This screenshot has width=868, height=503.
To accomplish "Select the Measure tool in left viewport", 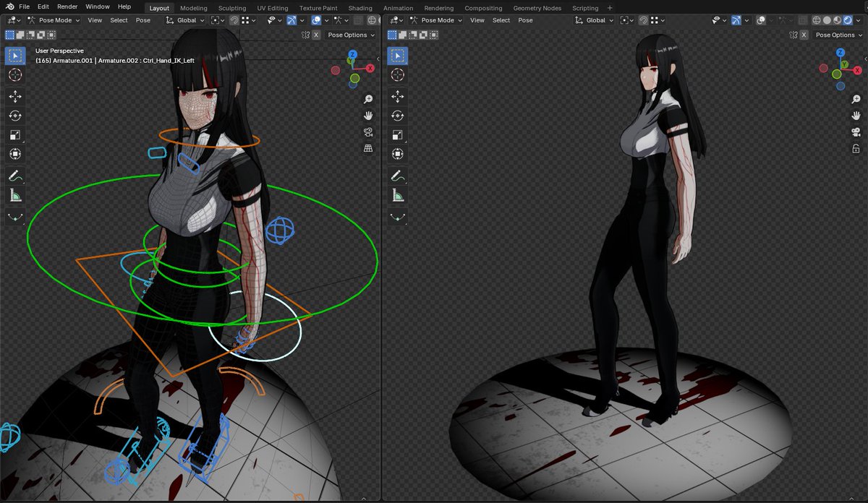I will 15,194.
